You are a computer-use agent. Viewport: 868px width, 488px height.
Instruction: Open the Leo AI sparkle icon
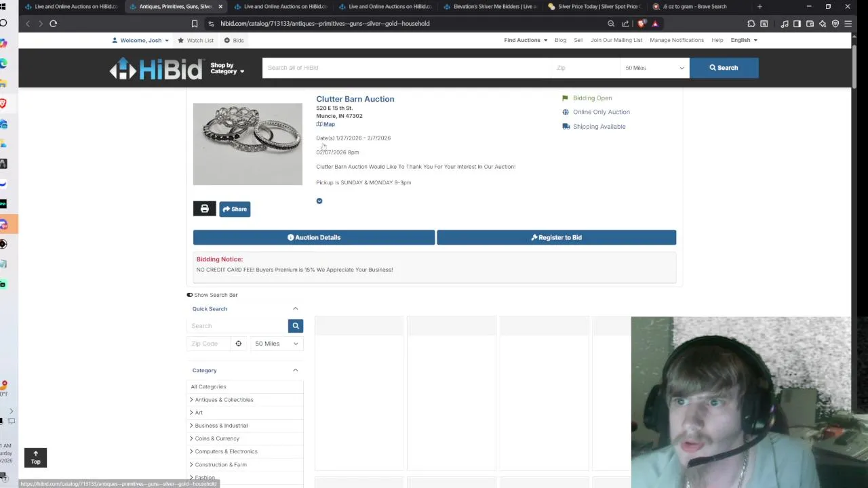coord(823,24)
